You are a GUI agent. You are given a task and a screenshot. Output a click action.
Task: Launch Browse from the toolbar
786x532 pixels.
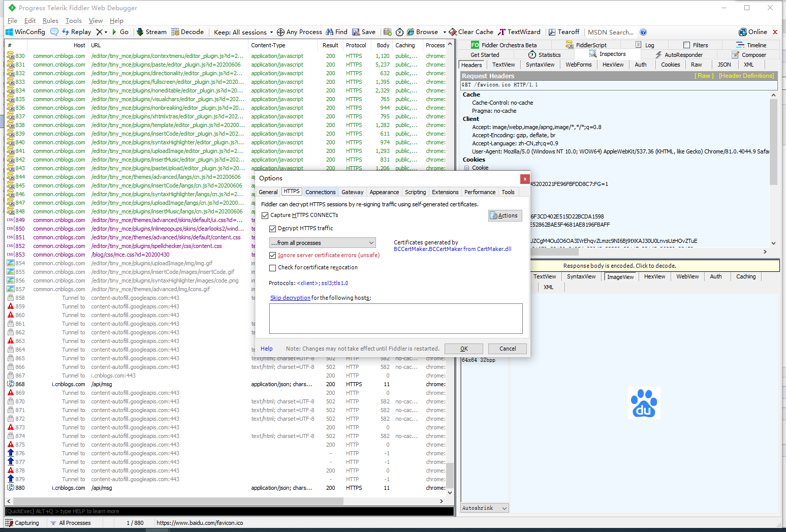point(423,32)
